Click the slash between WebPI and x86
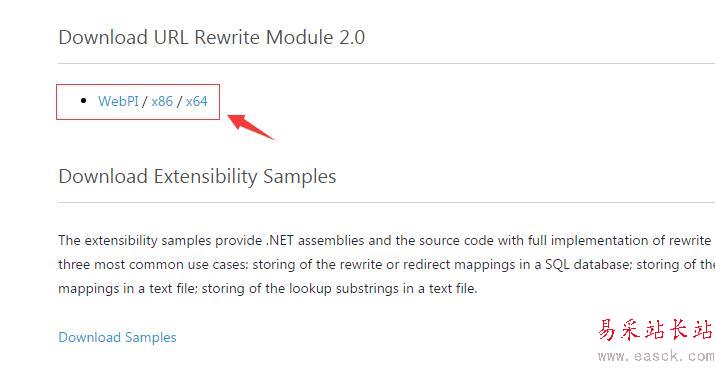 coord(145,101)
